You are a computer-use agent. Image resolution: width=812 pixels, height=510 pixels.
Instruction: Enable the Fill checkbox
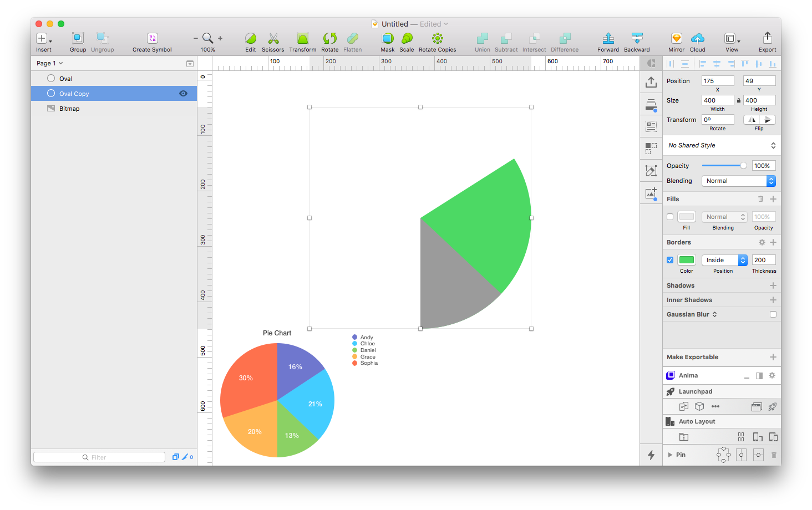(670, 217)
